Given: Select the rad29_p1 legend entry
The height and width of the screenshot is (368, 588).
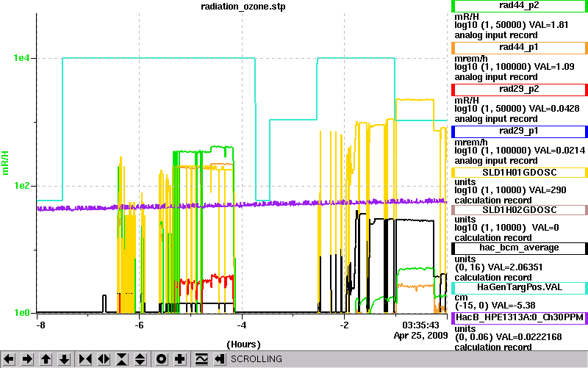Looking at the screenshot, I should pos(520,131).
